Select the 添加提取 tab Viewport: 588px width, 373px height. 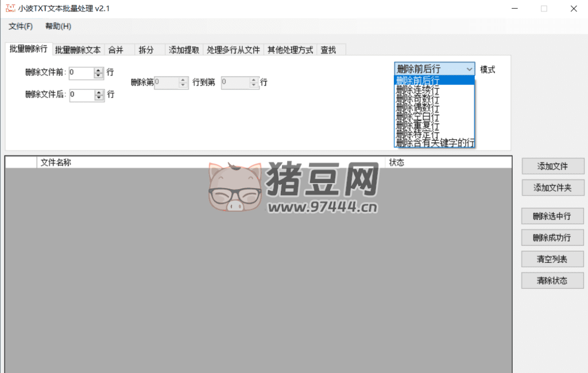click(x=184, y=50)
